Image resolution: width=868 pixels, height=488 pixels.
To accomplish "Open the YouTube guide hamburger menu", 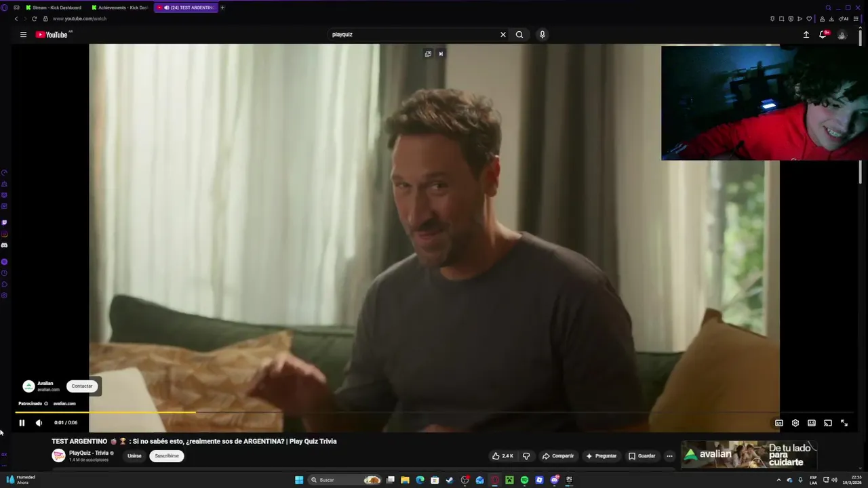I will pos(23,35).
